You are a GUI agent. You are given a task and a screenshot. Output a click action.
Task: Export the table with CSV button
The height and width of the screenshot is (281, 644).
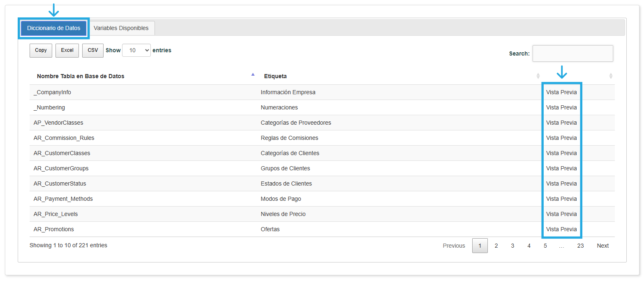click(93, 50)
